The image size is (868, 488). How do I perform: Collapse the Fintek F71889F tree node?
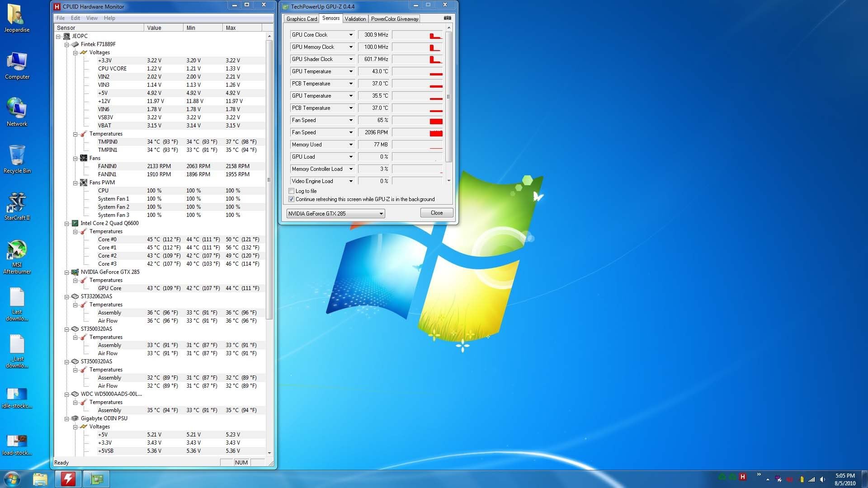pos(66,45)
